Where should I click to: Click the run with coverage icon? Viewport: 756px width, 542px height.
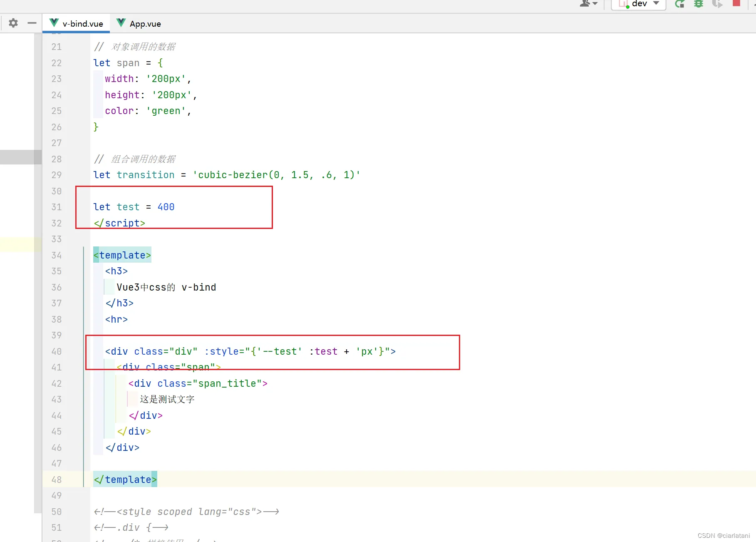[717, 4]
